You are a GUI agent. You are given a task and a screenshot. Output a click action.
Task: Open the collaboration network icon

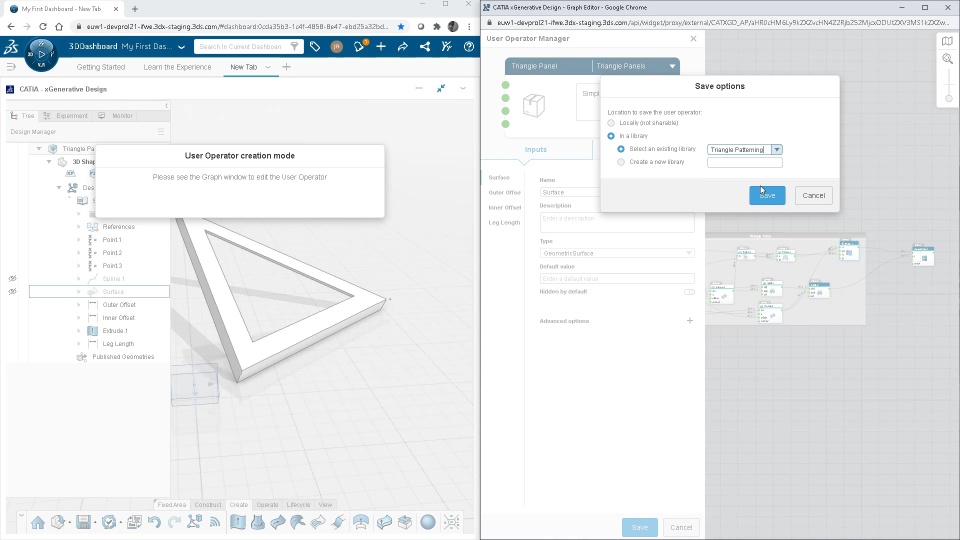coord(425,47)
